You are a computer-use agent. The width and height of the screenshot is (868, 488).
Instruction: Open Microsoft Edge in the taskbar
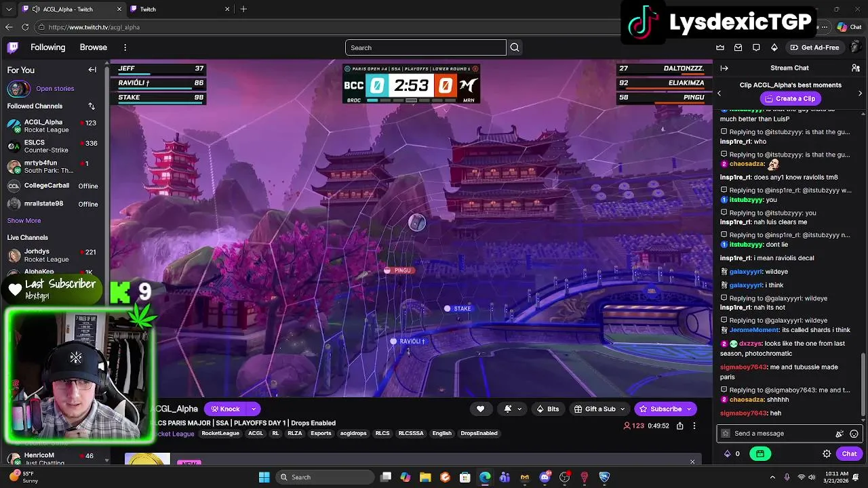485,477
